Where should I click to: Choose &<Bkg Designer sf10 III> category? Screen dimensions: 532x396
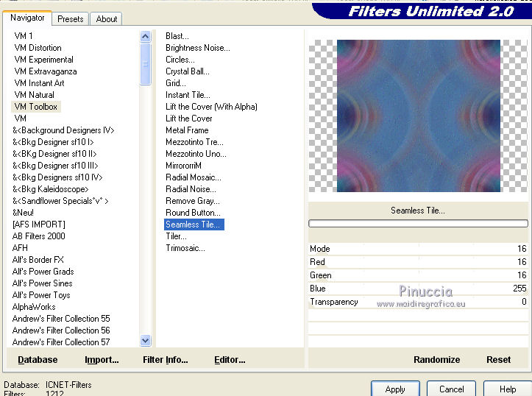click(55, 166)
